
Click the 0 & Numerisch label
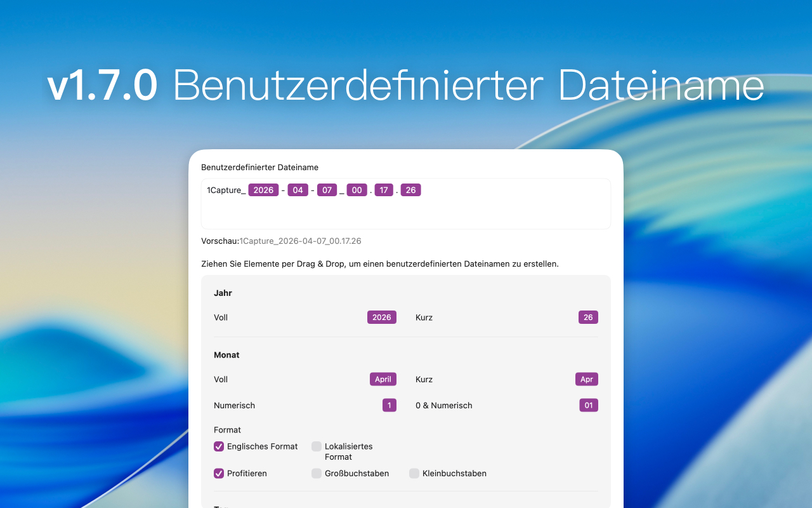tap(444, 405)
